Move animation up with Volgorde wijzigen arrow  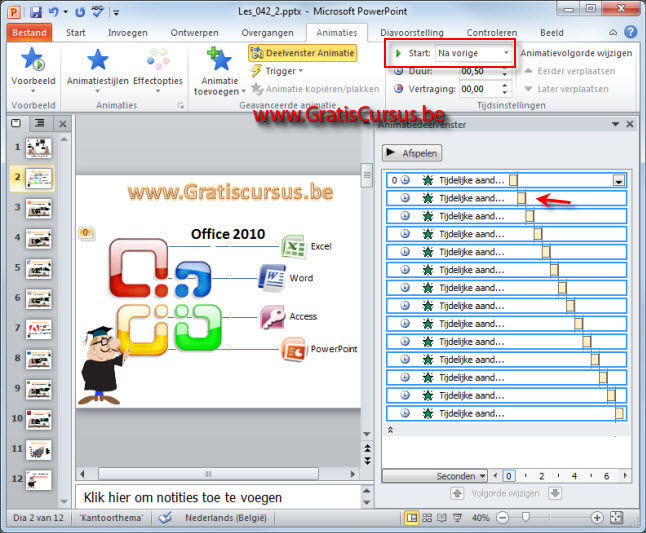[x=457, y=493]
